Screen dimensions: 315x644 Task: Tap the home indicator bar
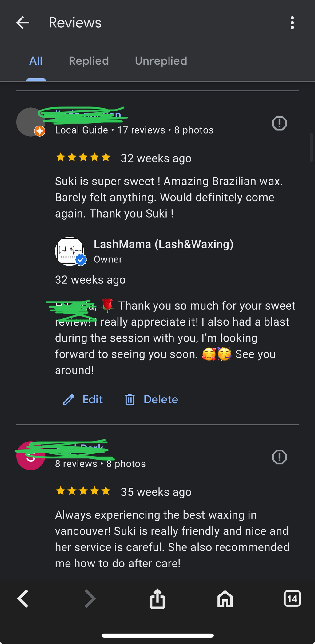point(157,635)
